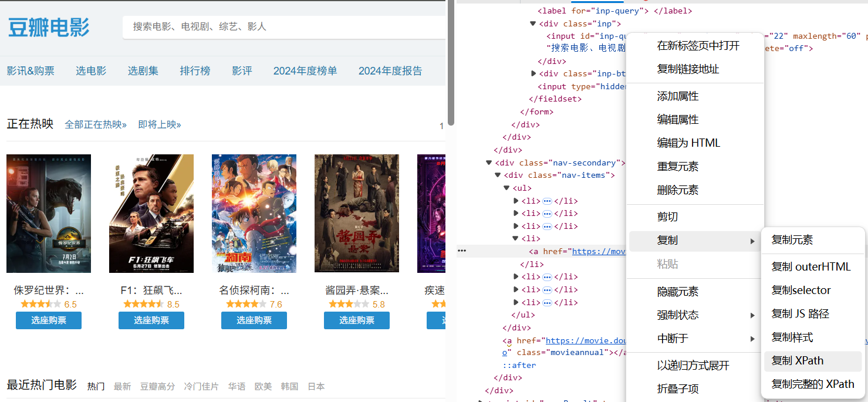The height and width of the screenshot is (402, 868).
Task: Click 选座购票 under 侏罗纪世界
Action: click(49, 320)
